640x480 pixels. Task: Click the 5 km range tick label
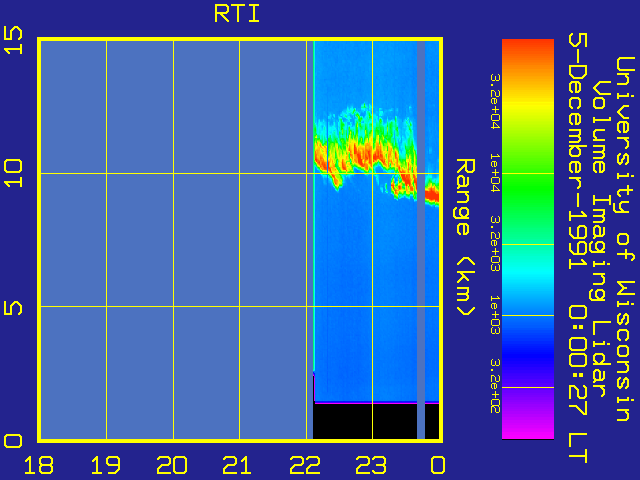(x=13, y=307)
